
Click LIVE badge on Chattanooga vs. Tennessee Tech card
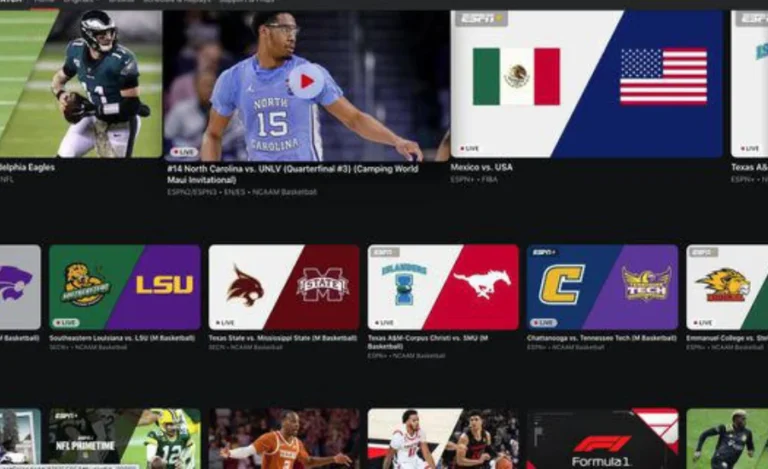[544, 323]
